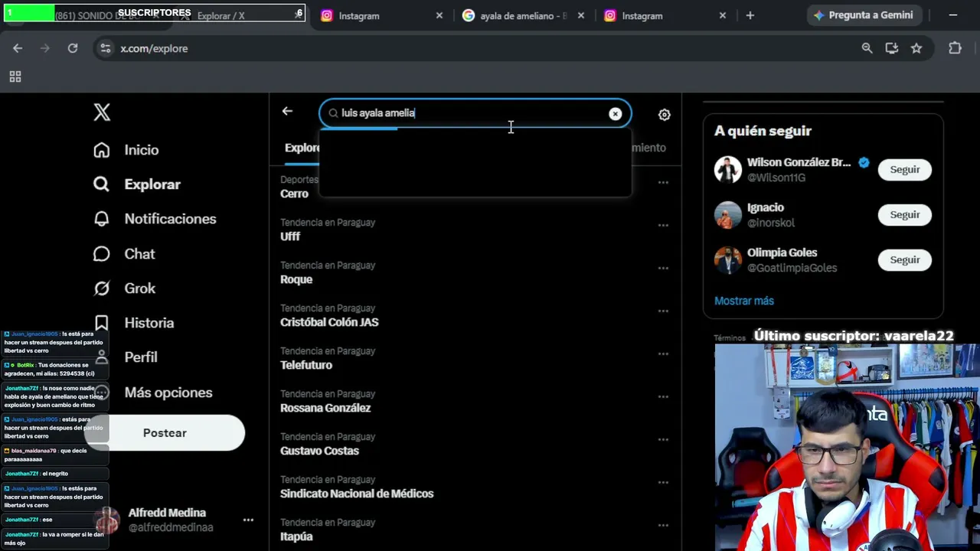Open the @Wilson11G handle
Image resolution: width=980 pixels, height=551 pixels.
776,178
